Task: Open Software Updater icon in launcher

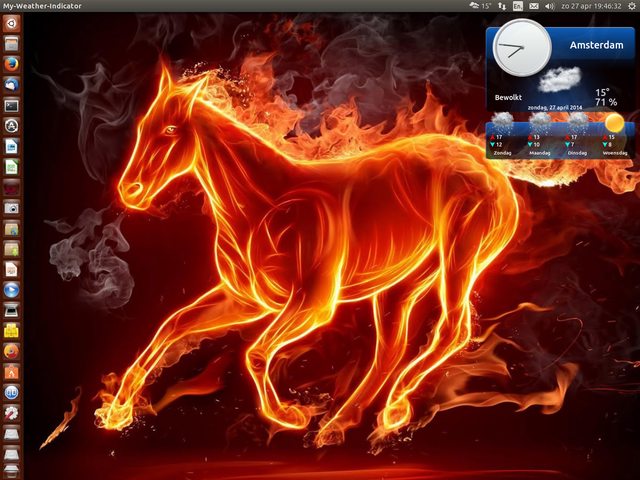Action: coord(11,126)
